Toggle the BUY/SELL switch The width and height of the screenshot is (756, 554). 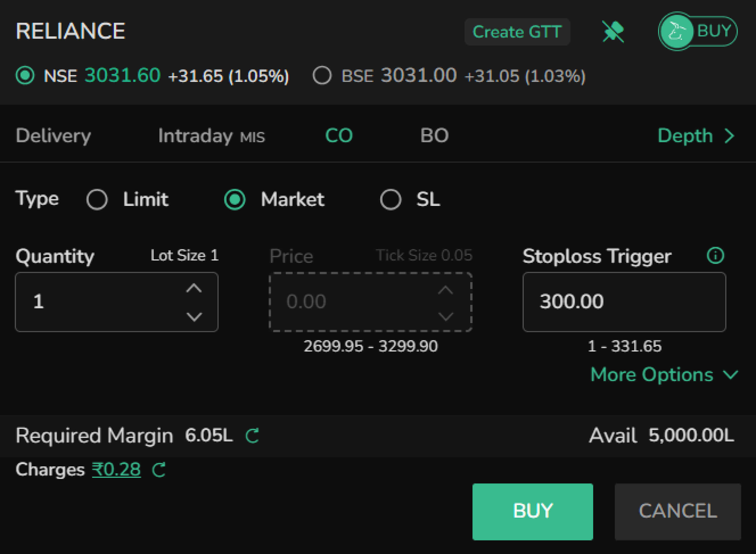698,31
